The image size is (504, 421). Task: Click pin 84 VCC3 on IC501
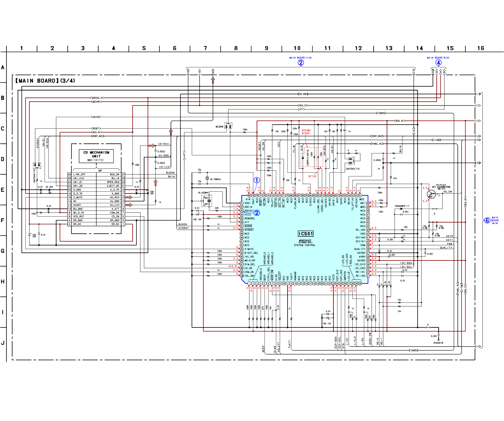click(242, 214)
